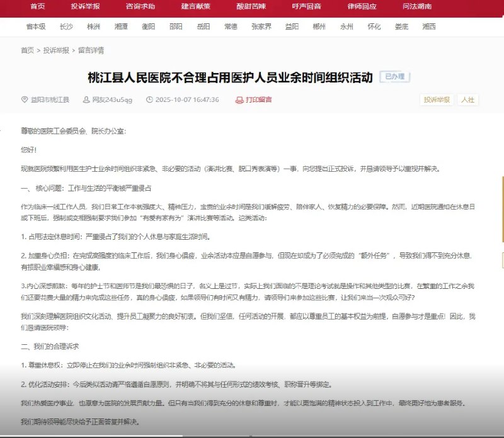Open the 投诉举报 navigation tab
This screenshot has width=504, height=438.
coord(85,6)
